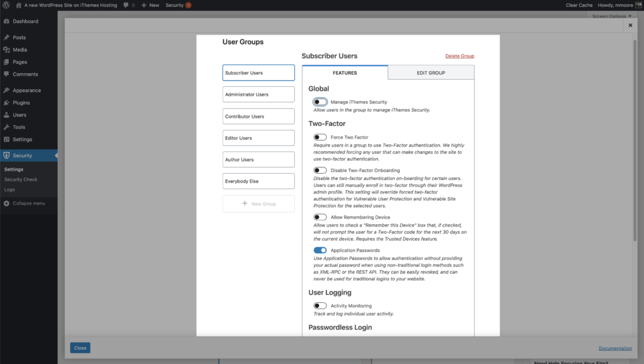Click the blue Close button
Screen dimensions: 644x364
point(80,348)
